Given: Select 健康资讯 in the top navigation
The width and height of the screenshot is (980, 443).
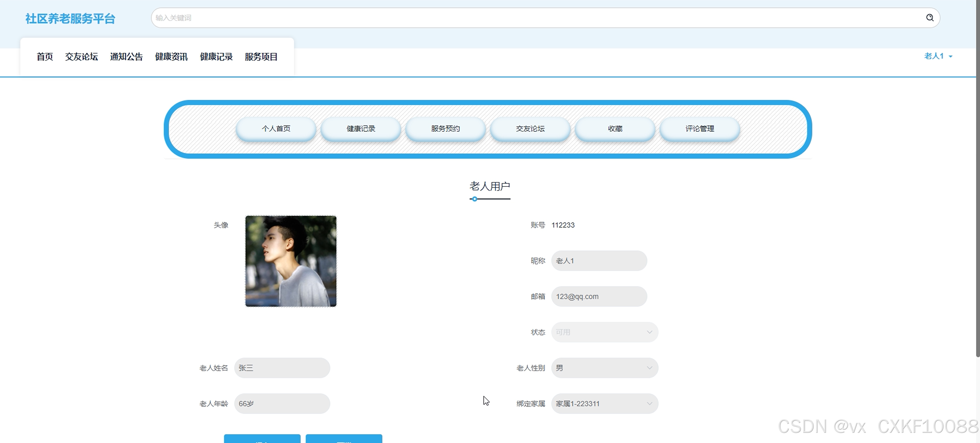Looking at the screenshot, I should point(171,57).
